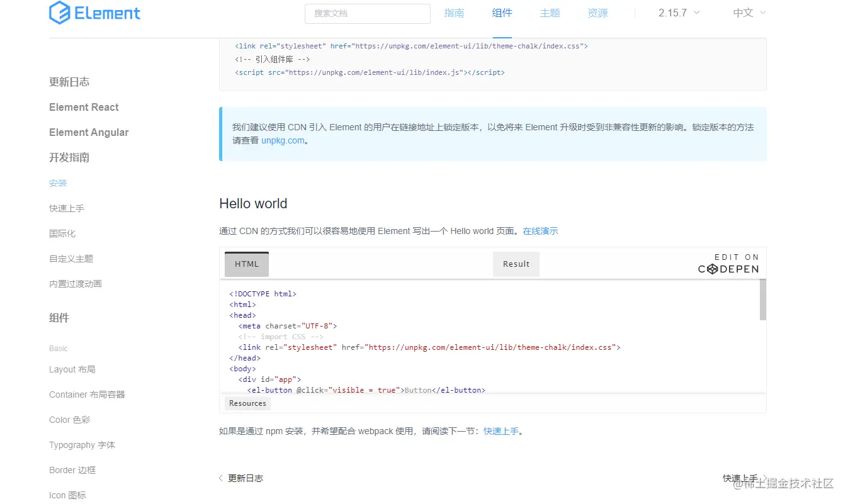Open Element React in the sidebar
The image size is (848, 504).
[x=84, y=107]
